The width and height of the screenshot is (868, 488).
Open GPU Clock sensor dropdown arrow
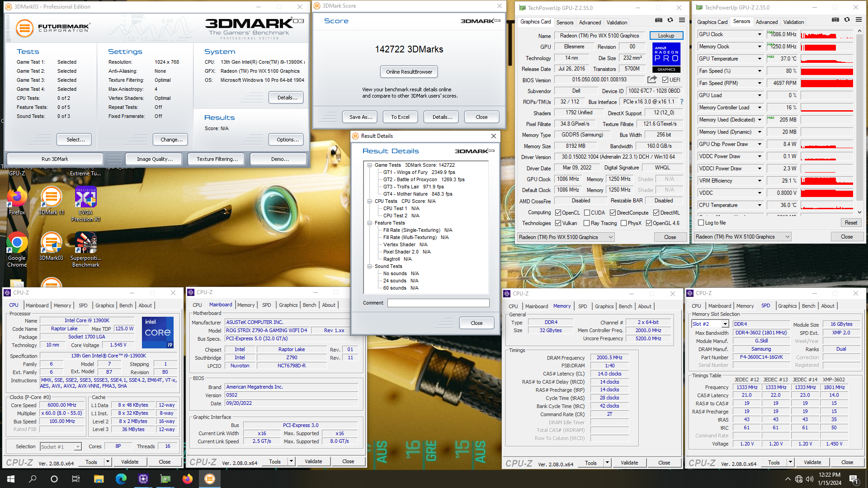(759, 34)
